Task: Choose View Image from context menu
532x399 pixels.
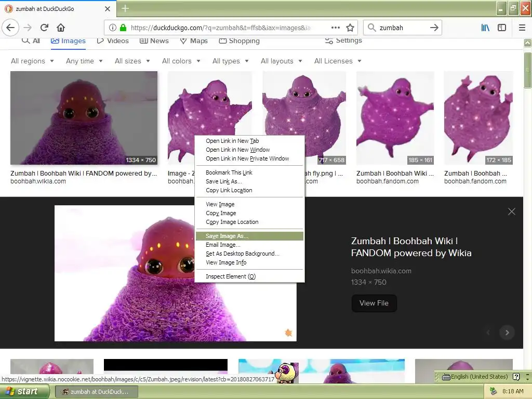Action: pyautogui.click(x=250, y=204)
